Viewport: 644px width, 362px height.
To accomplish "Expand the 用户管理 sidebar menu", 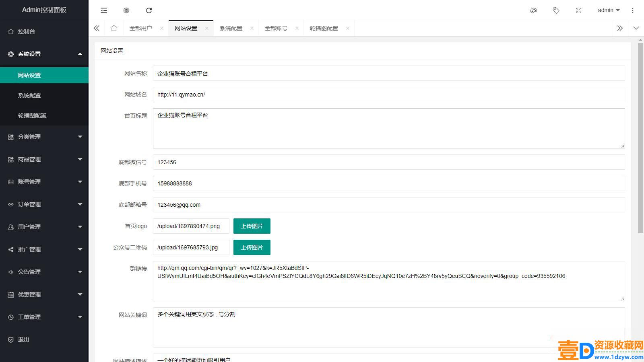I will tap(44, 227).
